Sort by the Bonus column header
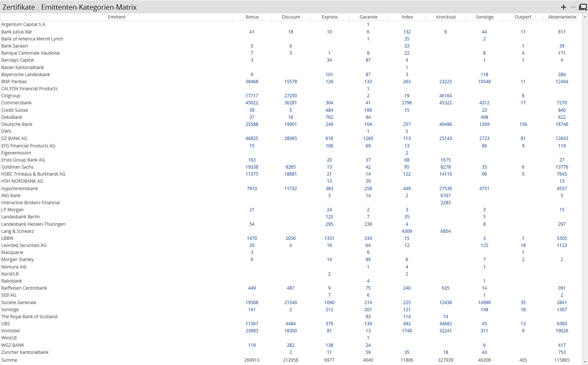Image resolution: width=588 pixels, height=365 pixels. click(252, 17)
